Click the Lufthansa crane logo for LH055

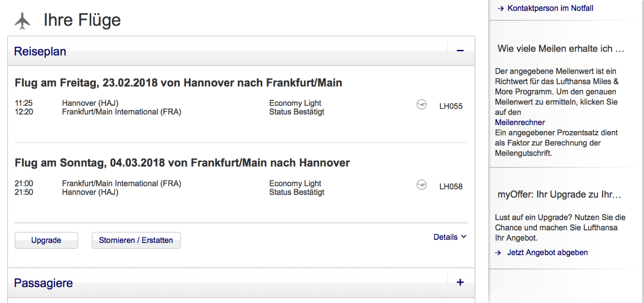tap(421, 104)
